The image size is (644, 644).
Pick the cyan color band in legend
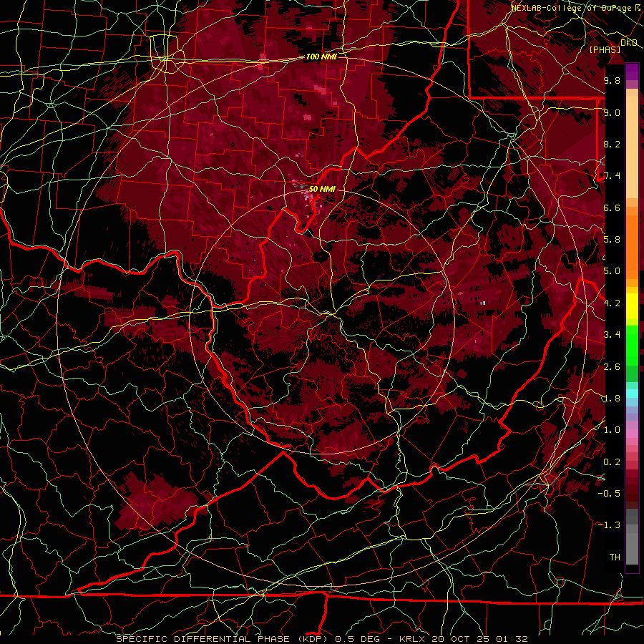point(632,394)
